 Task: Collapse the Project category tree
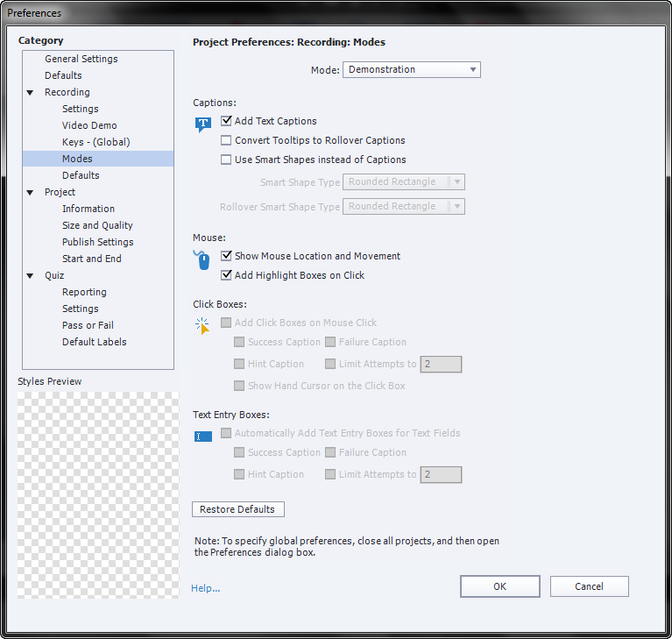coord(30,193)
